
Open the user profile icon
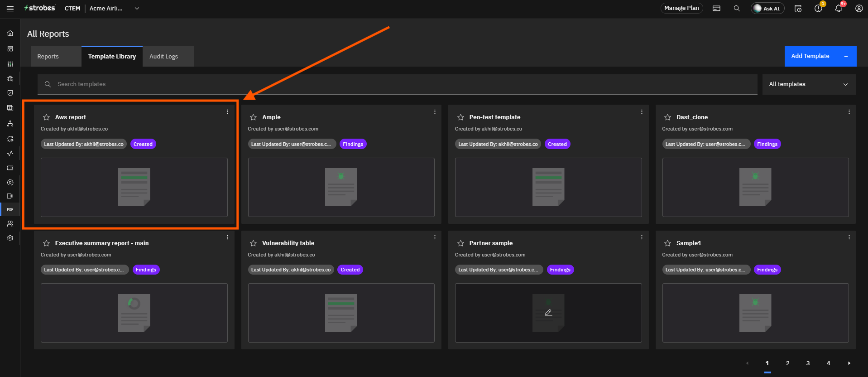pyautogui.click(x=858, y=8)
